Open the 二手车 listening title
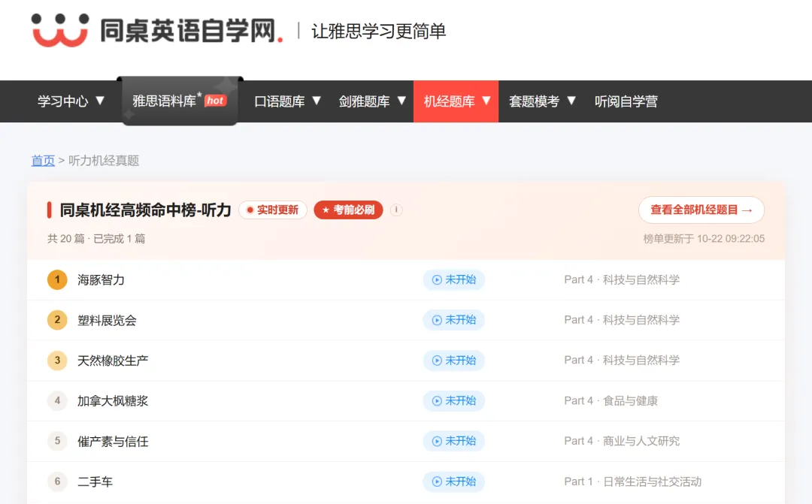The height and width of the screenshot is (504, 812). (95, 481)
